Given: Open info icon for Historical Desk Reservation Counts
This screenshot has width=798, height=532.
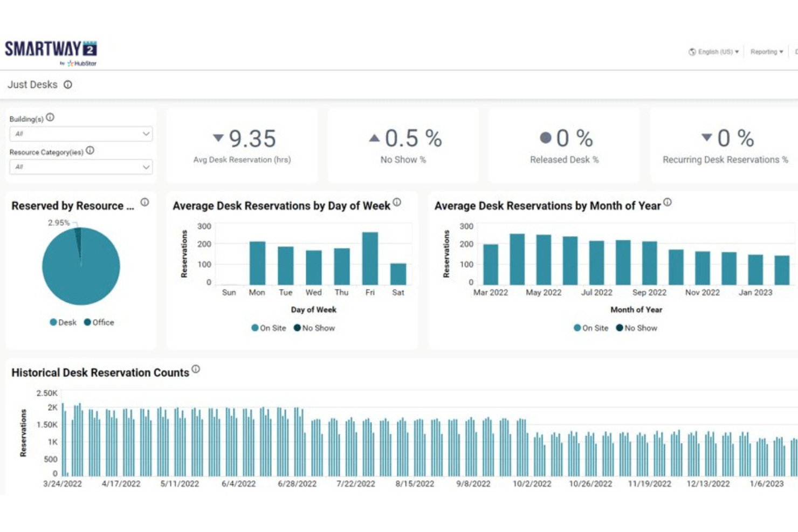Looking at the screenshot, I should click(196, 369).
